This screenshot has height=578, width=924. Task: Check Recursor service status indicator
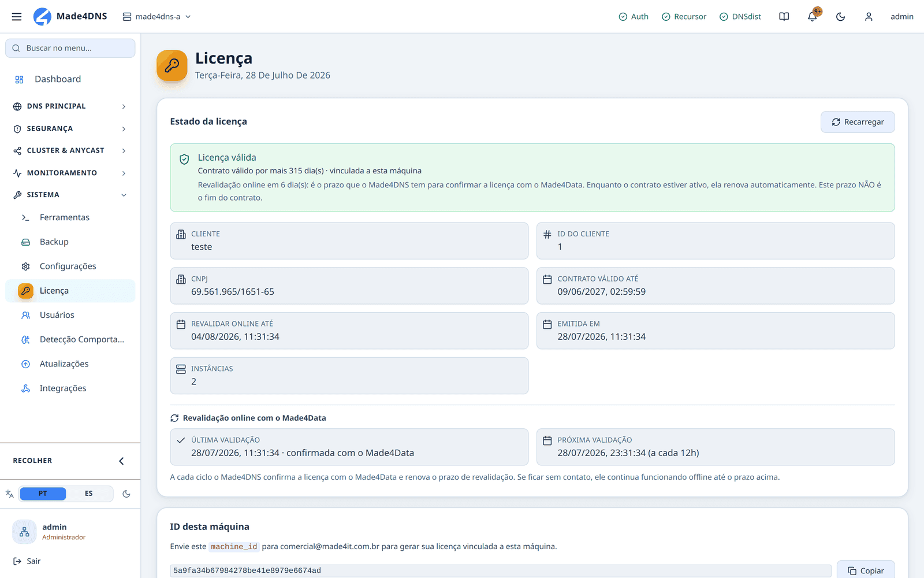click(684, 17)
